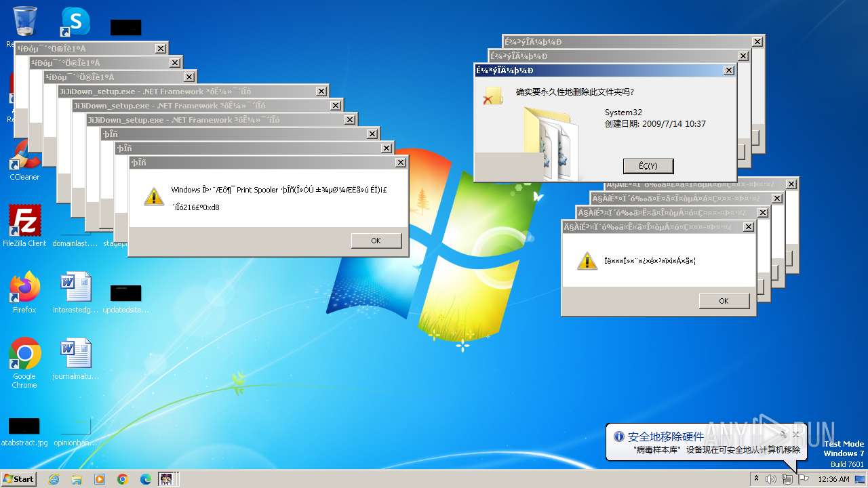Click the warning icon in the Print Spooler dialog
The image size is (868, 488).
click(x=155, y=197)
